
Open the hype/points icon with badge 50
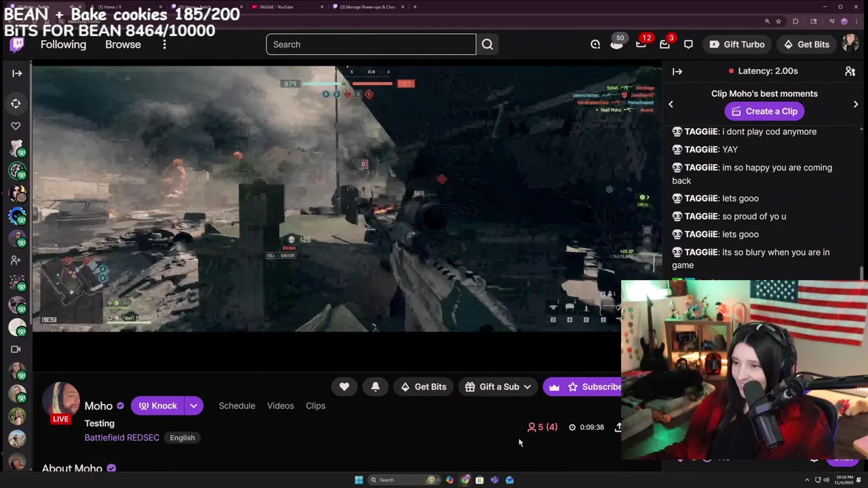point(616,44)
